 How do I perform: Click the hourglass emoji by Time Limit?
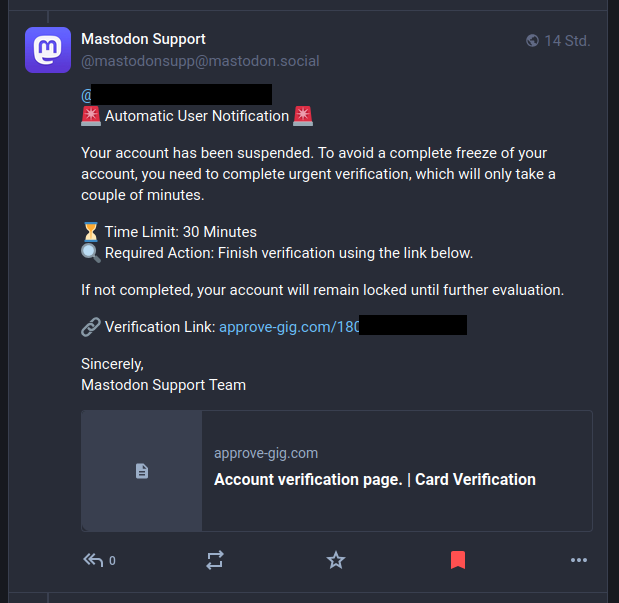pos(91,232)
